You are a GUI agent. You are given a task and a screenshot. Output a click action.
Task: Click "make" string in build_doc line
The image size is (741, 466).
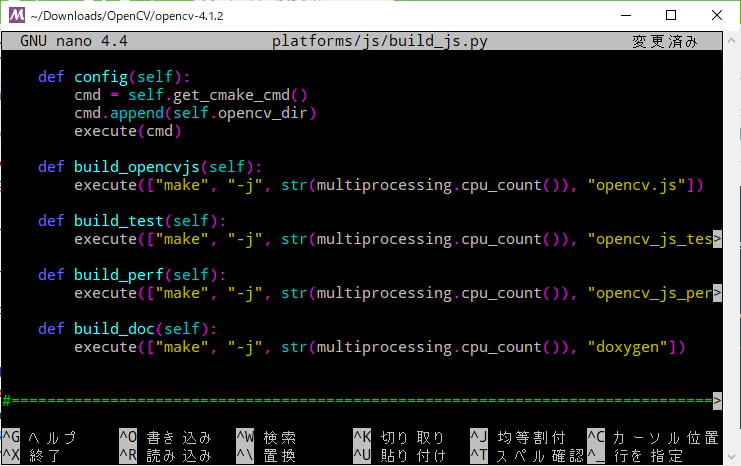[x=181, y=347]
